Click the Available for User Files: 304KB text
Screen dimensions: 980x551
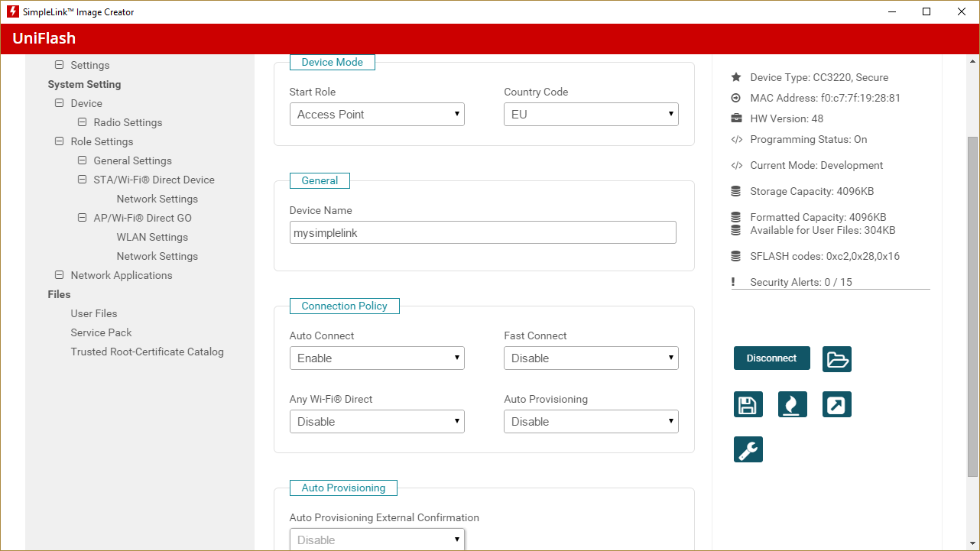(x=823, y=230)
